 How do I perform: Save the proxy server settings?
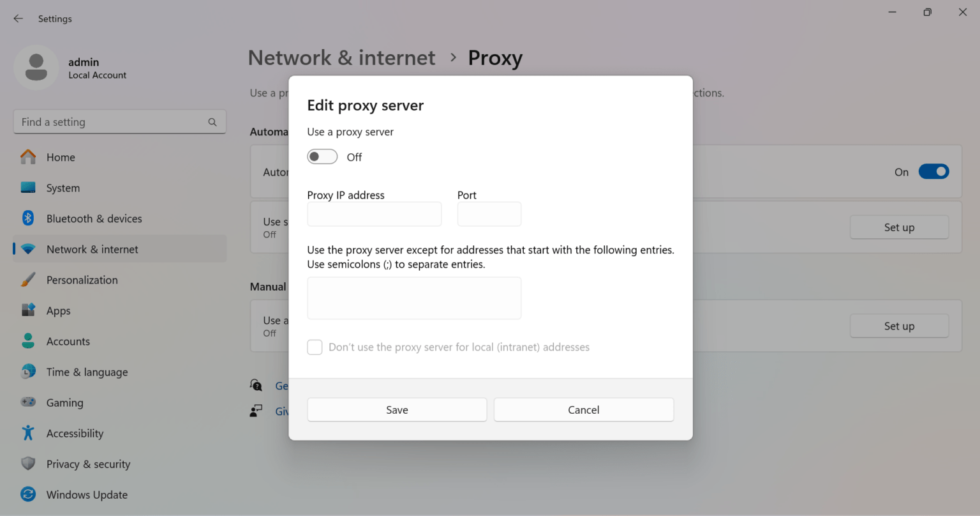coord(397,410)
